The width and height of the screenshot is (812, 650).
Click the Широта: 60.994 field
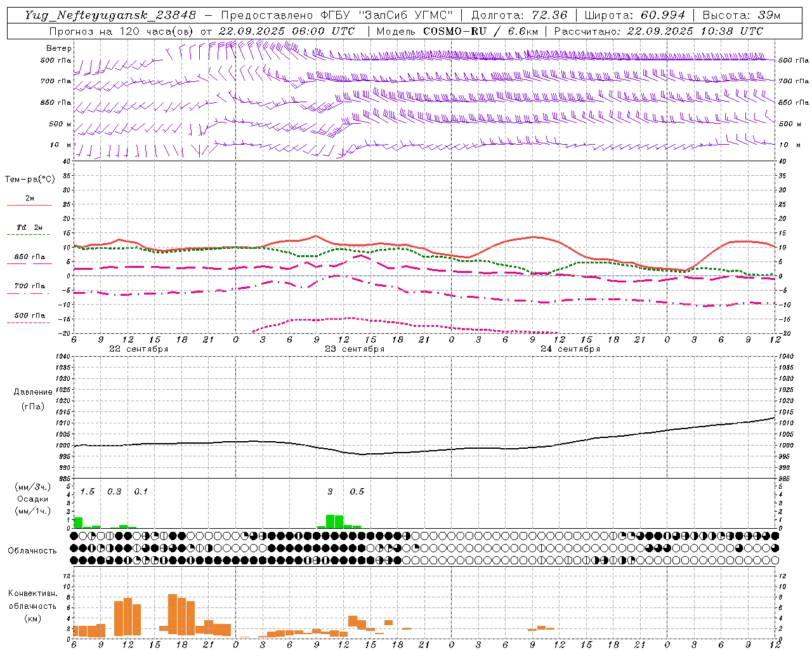tap(635, 15)
